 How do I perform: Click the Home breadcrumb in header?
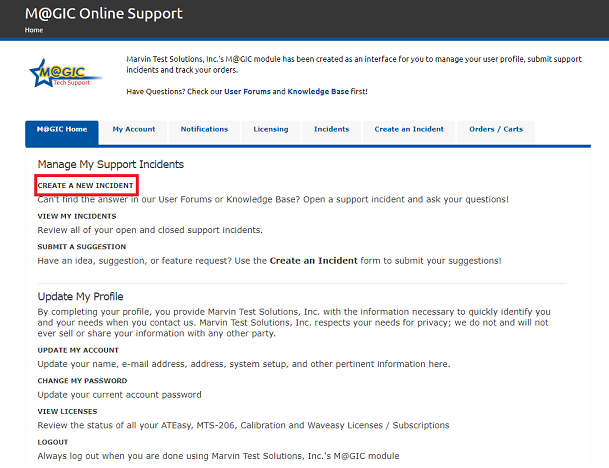tap(34, 30)
